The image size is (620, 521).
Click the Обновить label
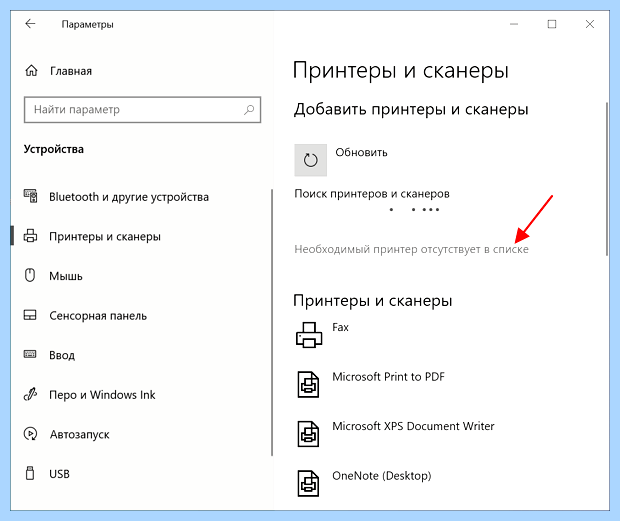361,153
